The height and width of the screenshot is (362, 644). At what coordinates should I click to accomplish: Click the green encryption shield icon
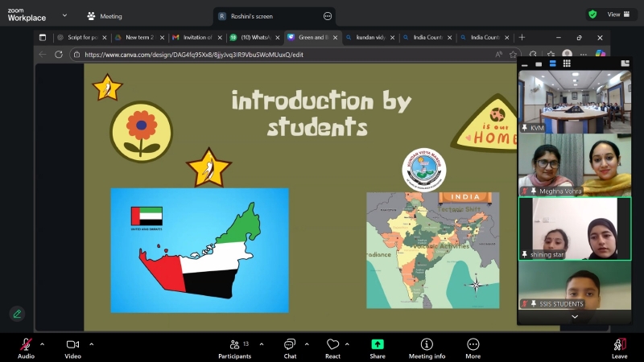click(x=592, y=14)
